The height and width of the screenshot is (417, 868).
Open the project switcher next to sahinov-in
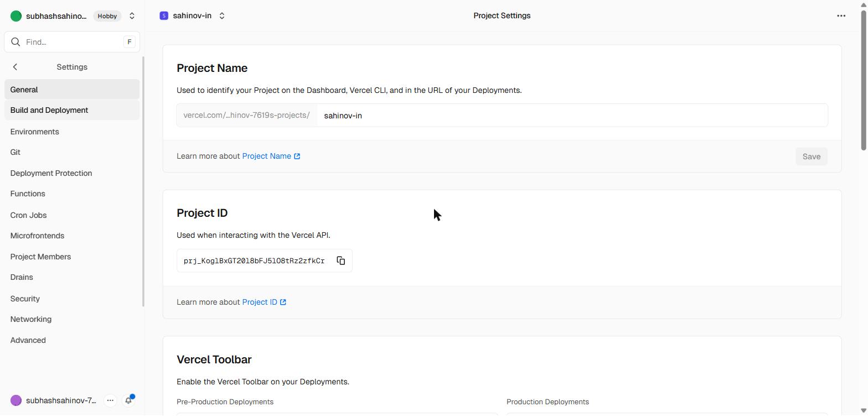(222, 15)
